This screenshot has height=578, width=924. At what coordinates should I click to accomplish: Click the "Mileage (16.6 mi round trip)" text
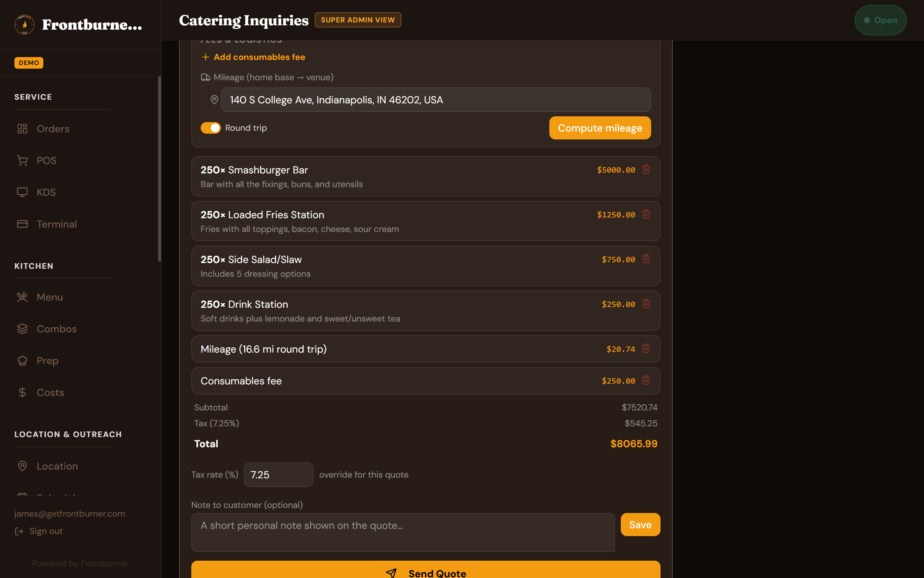click(x=263, y=349)
